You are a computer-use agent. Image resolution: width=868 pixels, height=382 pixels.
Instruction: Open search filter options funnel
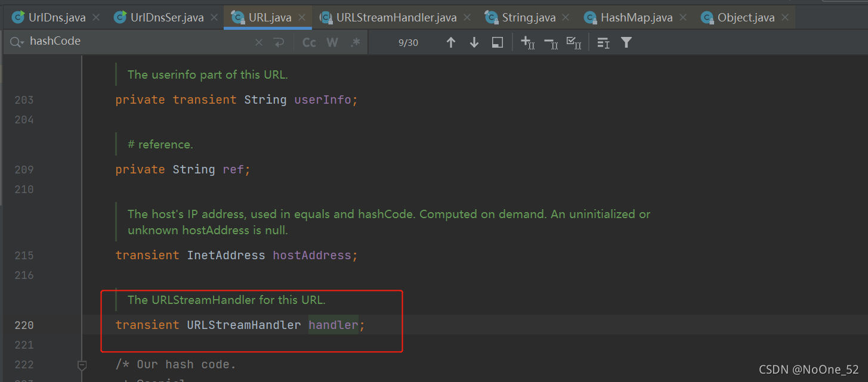tap(626, 42)
